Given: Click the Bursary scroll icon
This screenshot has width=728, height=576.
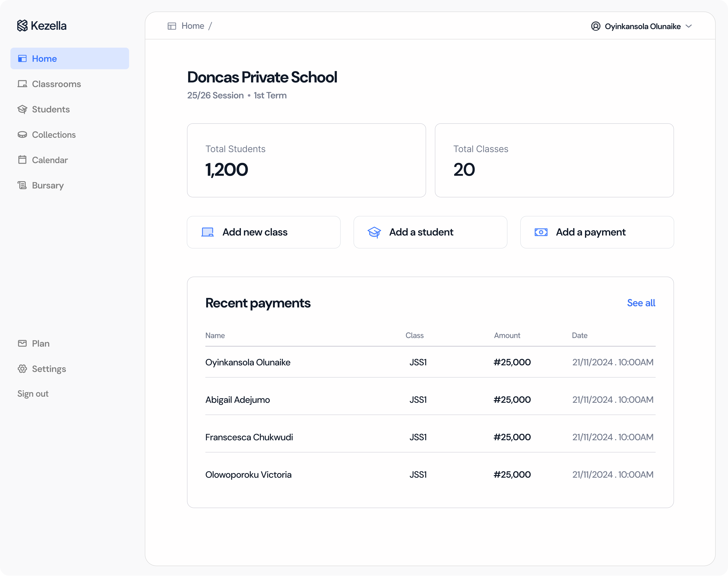Looking at the screenshot, I should point(22,185).
